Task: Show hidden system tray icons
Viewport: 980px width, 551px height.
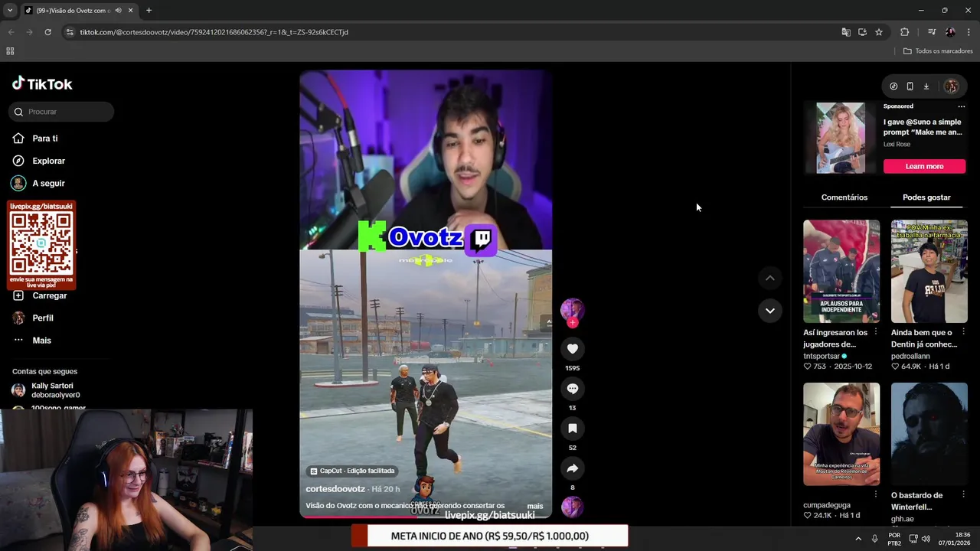Action: (x=858, y=539)
